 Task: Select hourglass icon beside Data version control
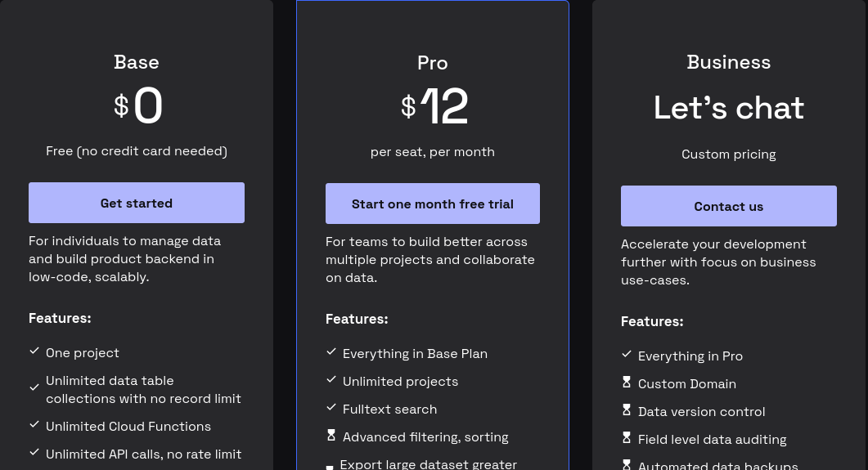coord(627,410)
